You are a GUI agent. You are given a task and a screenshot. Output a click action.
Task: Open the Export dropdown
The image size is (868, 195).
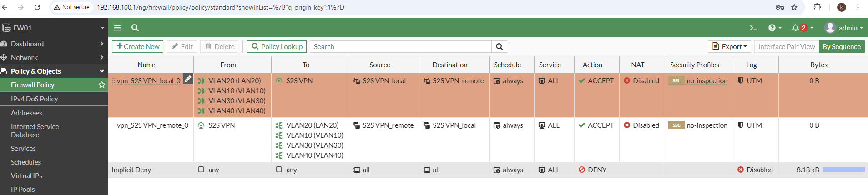pos(729,46)
